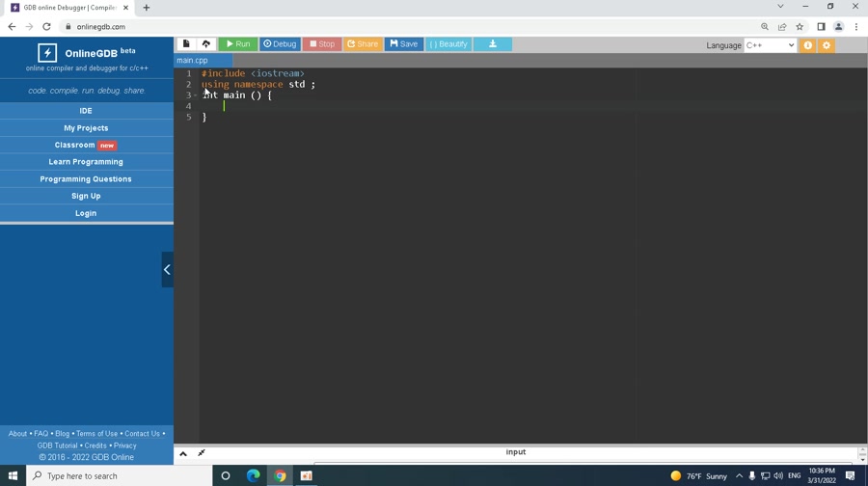Click the onlinegdb.com address bar
Screen dimensions: 868x486
coord(410,27)
